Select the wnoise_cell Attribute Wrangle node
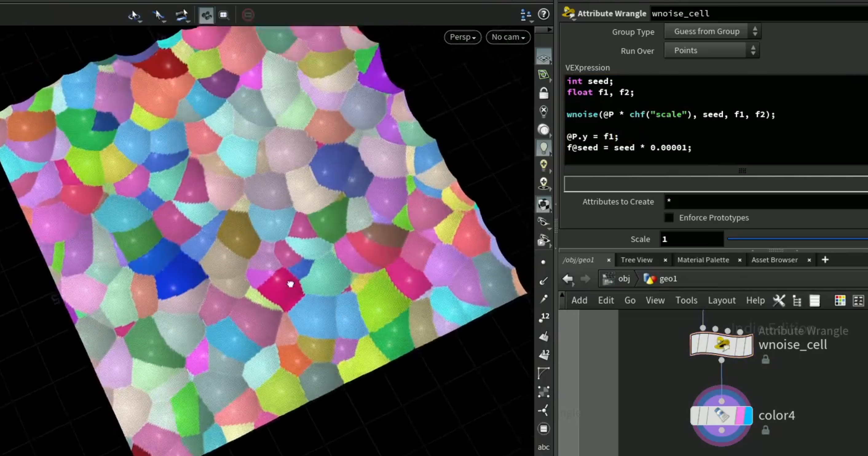The width and height of the screenshot is (868, 456). (721, 344)
